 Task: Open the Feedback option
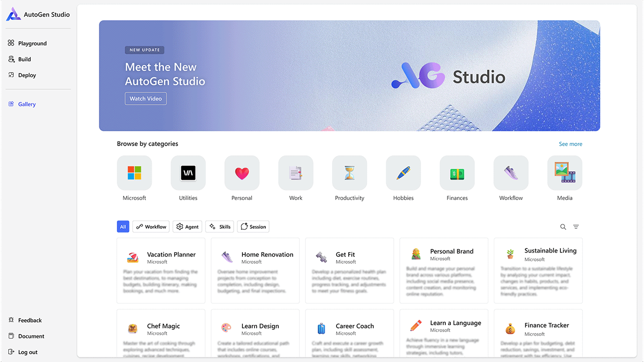(29, 320)
